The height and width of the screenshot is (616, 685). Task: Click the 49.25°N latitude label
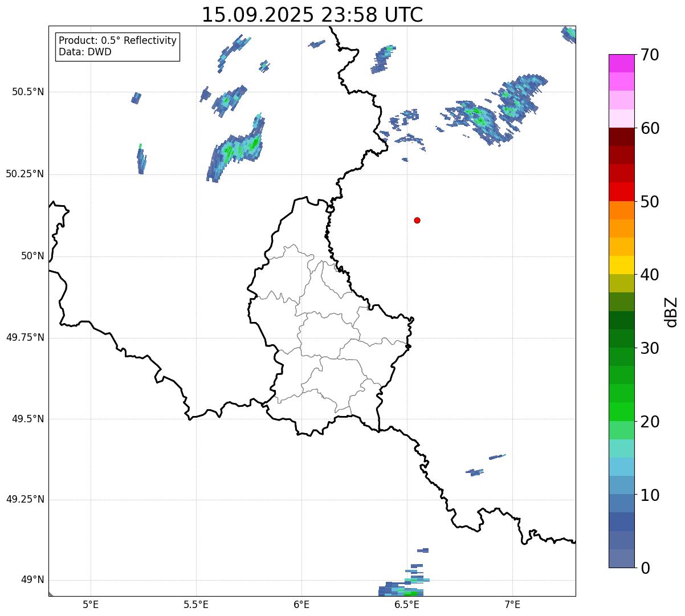coord(25,499)
